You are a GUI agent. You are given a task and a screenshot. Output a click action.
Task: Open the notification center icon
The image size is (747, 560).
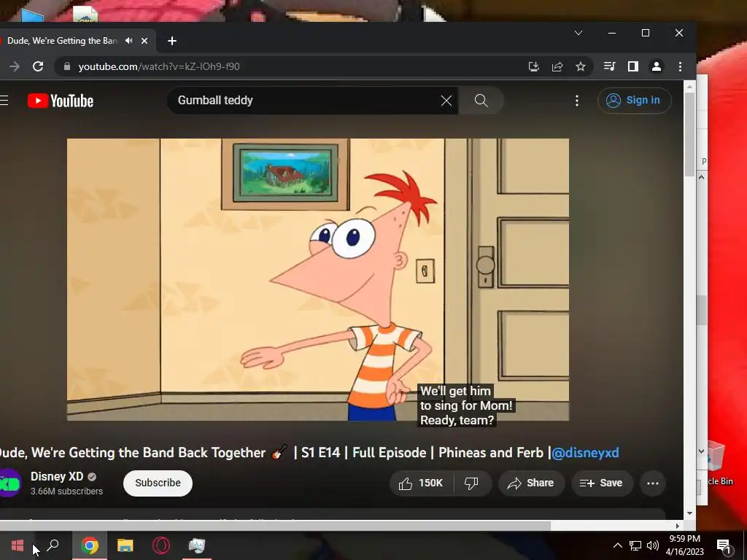(x=724, y=546)
